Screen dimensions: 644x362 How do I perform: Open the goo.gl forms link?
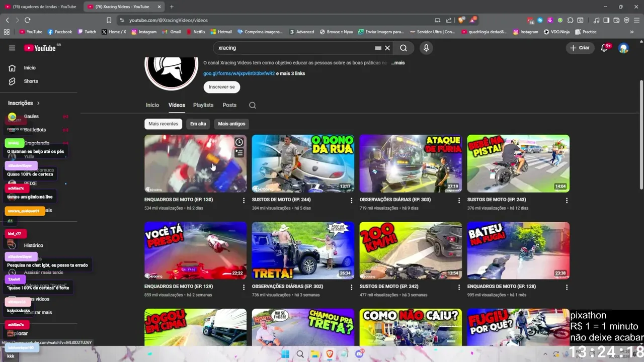(239, 73)
